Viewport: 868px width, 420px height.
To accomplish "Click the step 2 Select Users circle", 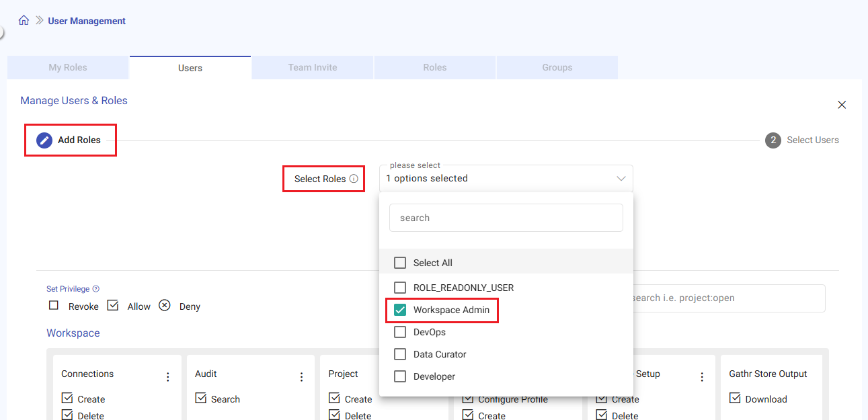I will (773, 140).
